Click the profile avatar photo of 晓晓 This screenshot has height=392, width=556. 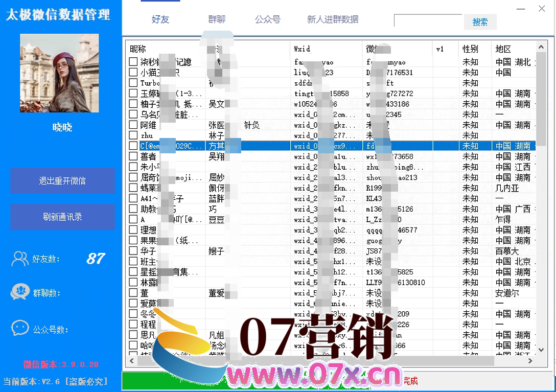[59, 73]
